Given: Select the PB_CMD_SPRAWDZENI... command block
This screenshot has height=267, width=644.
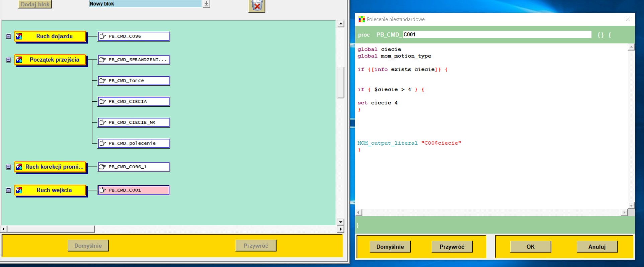Looking at the screenshot, I should 134,60.
